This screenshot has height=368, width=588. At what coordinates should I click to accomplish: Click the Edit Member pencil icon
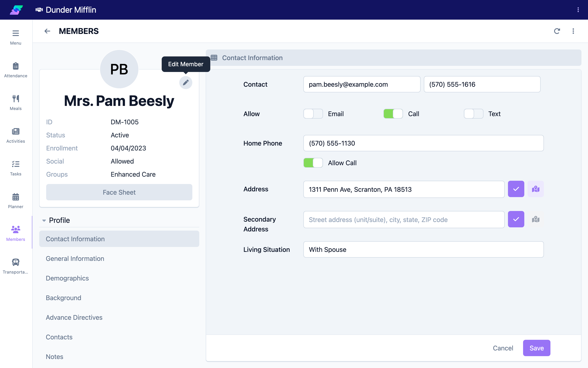(186, 83)
